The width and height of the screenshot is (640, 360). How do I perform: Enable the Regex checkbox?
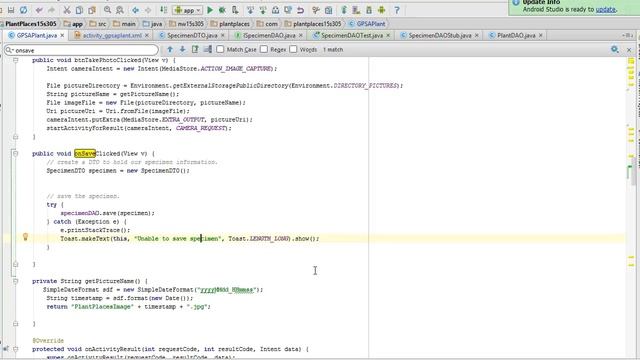coord(264,49)
